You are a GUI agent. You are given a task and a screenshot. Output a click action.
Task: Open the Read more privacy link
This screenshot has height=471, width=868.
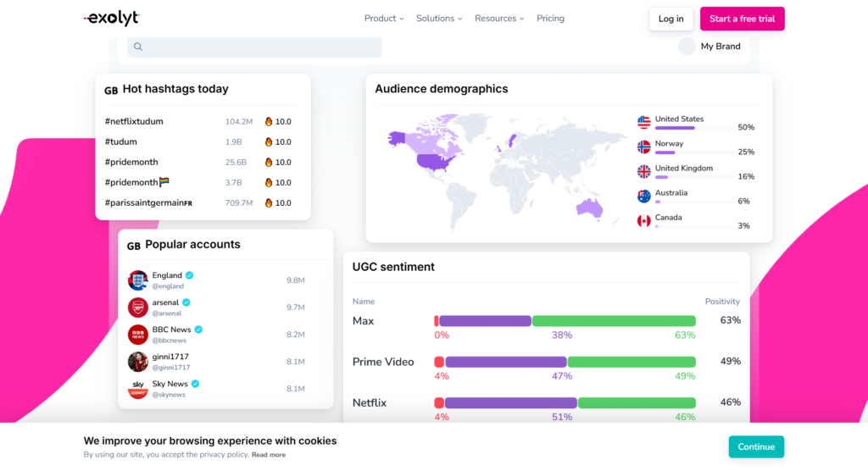coord(269,455)
